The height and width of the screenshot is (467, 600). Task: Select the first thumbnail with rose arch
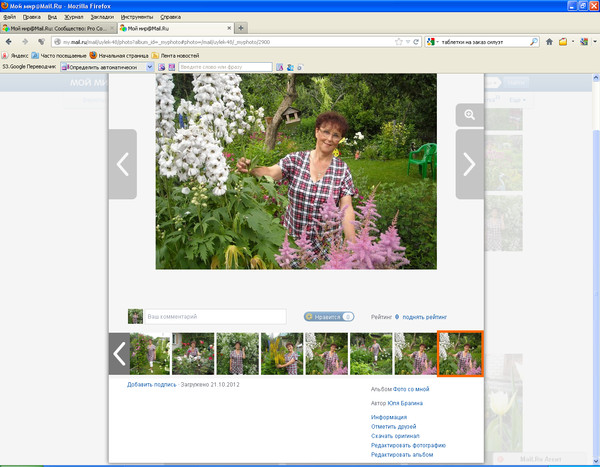(150, 353)
